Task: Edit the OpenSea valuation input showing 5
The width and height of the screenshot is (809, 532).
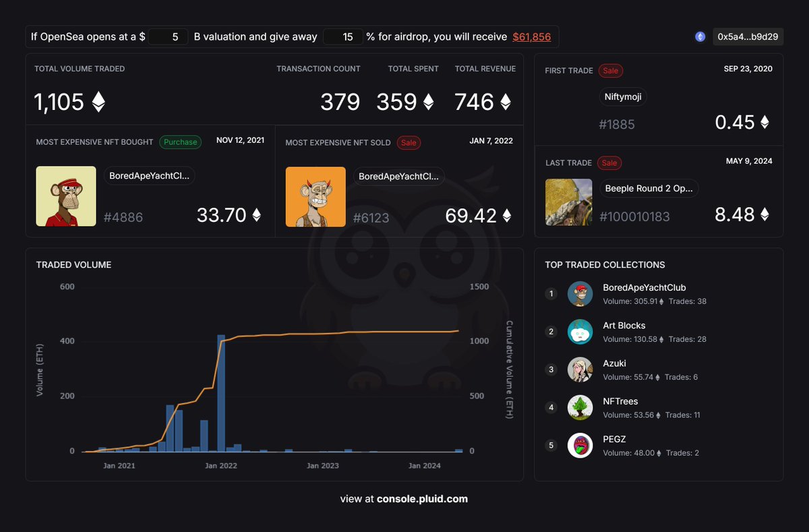Action: (167, 36)
